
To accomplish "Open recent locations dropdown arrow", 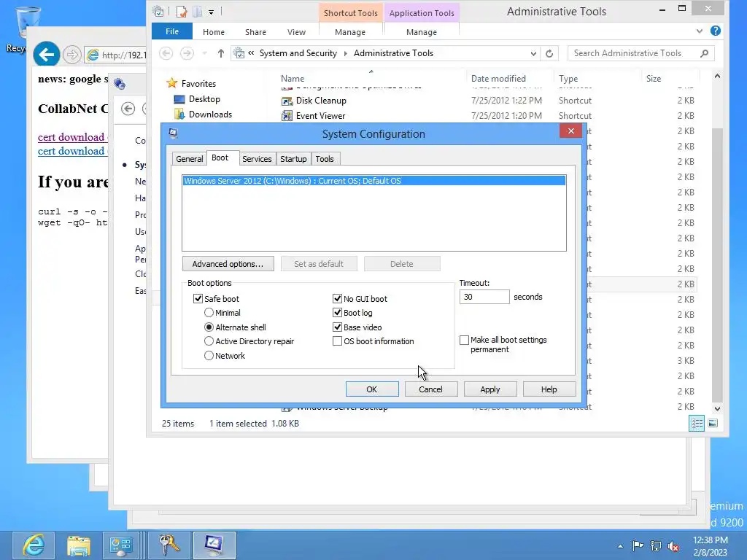I will [205, 53].
